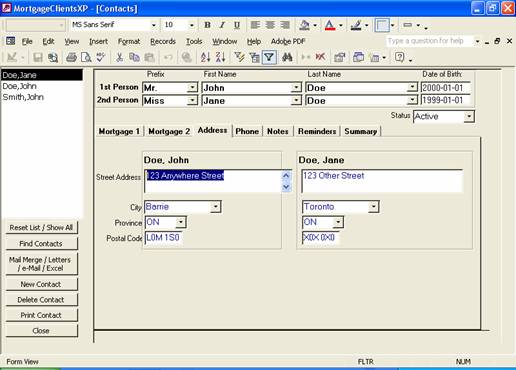Switch to the Summary tab
Screen dimensions: 516x370
click(x=361, y=131)
